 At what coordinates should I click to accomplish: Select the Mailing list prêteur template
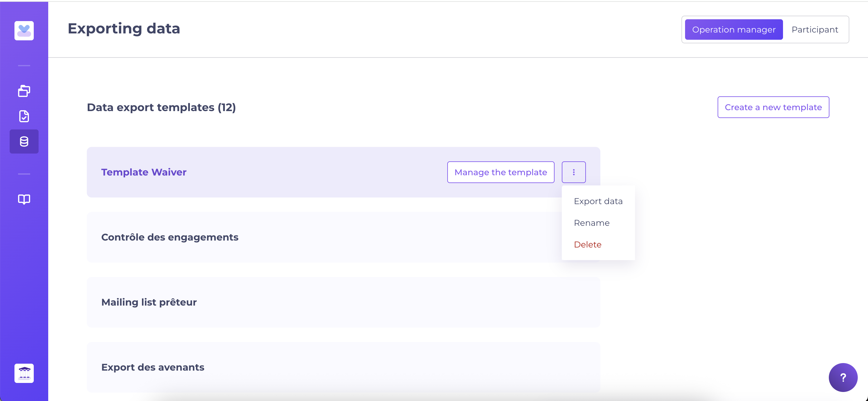[343, 302]
